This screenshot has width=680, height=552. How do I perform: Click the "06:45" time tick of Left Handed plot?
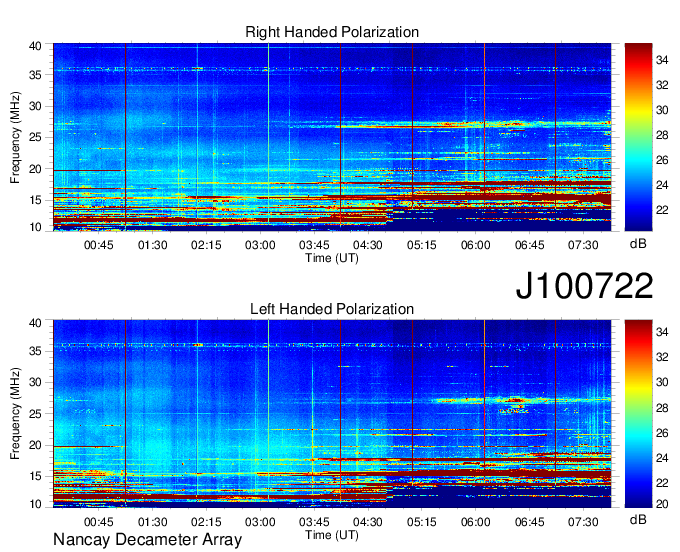(530, 522)
